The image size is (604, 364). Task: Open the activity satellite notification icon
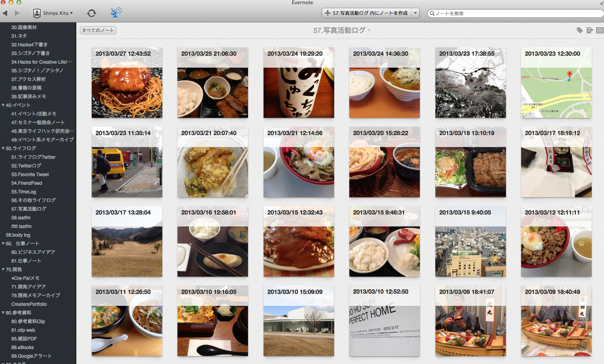(115, 13)
